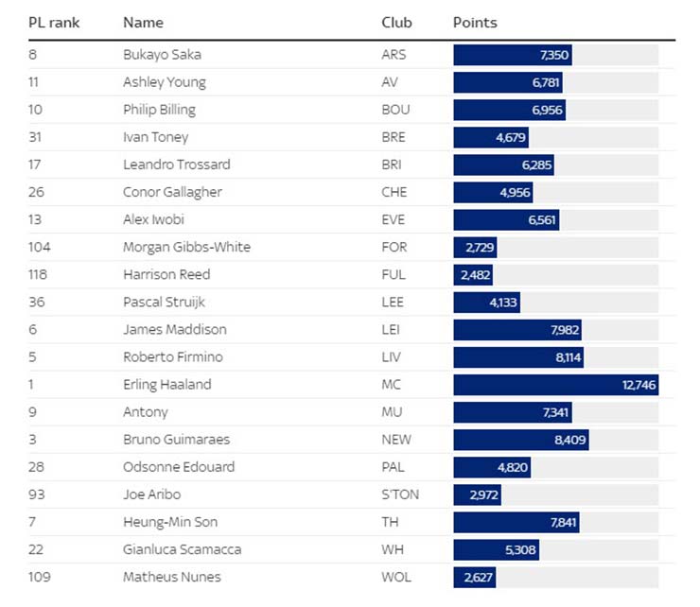Click the Points column header
The width and height of the screenshot is (700, 607).
point(475,23)
